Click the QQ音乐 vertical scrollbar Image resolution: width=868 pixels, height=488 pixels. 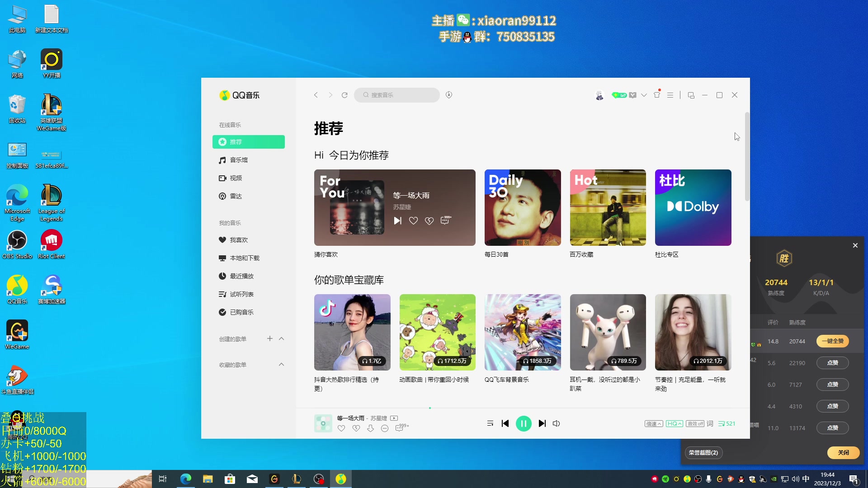click(x=747, y=156)
